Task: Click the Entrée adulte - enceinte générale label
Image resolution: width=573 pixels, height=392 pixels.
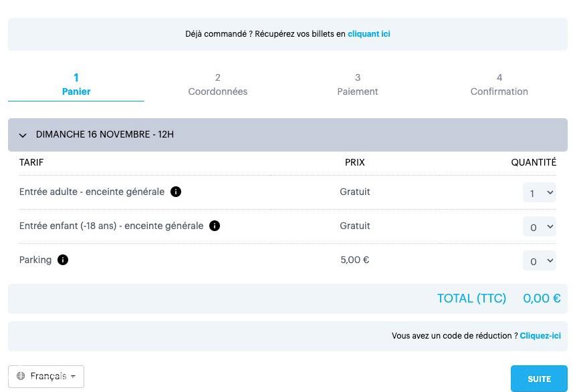Action: point(92,192)
